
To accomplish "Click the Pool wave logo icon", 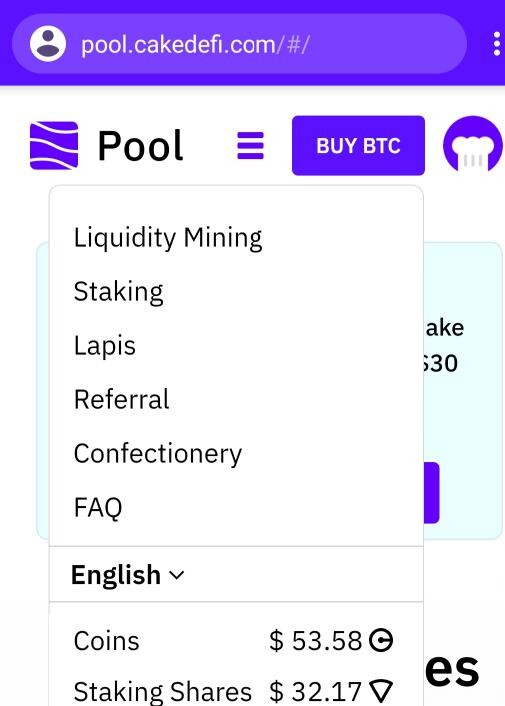I will click(54, 145).
